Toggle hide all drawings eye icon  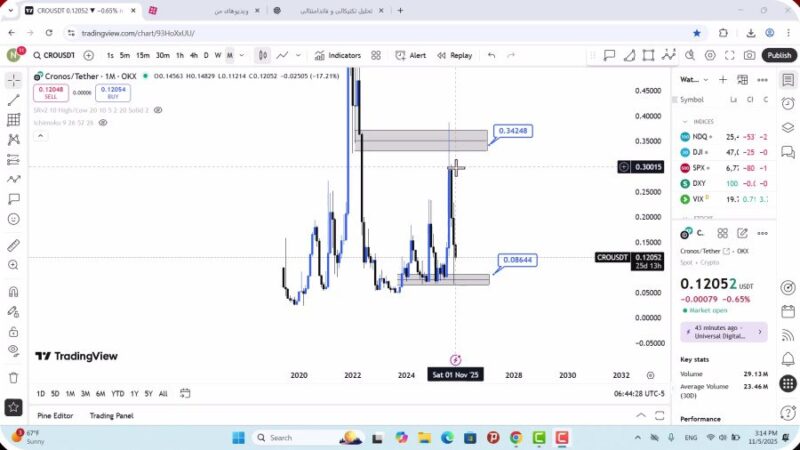coord(13,350)
